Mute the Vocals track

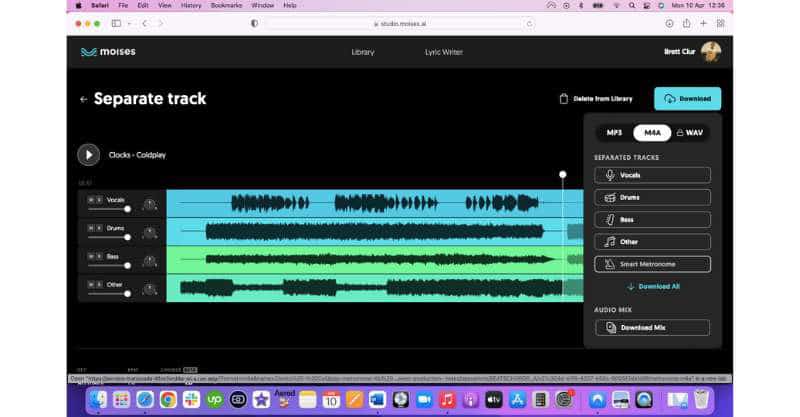coord(91,200)
